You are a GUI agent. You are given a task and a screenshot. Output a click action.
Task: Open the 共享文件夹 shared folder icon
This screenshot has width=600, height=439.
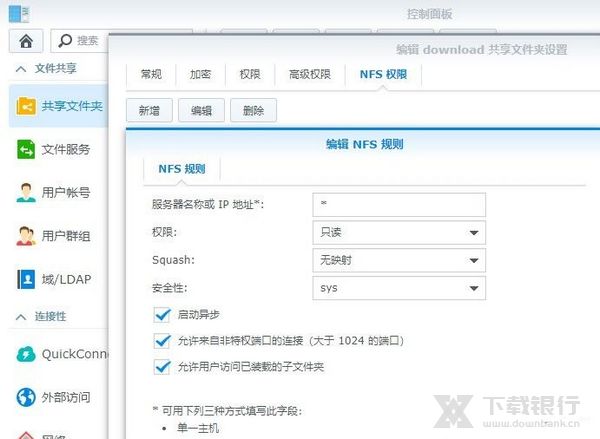(x=26, y=106)
